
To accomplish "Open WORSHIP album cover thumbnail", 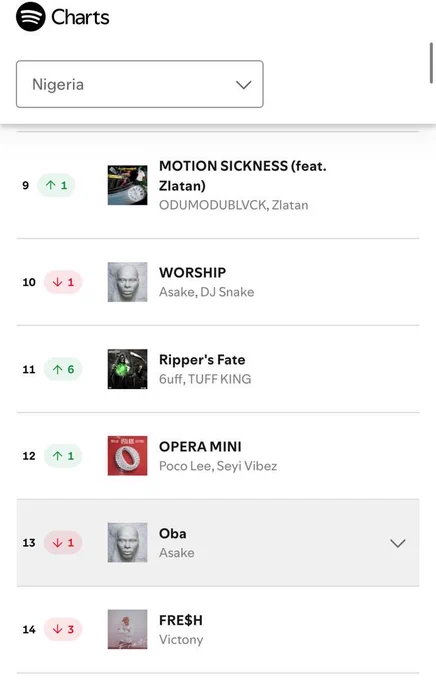I will click(x=128, y=282).
